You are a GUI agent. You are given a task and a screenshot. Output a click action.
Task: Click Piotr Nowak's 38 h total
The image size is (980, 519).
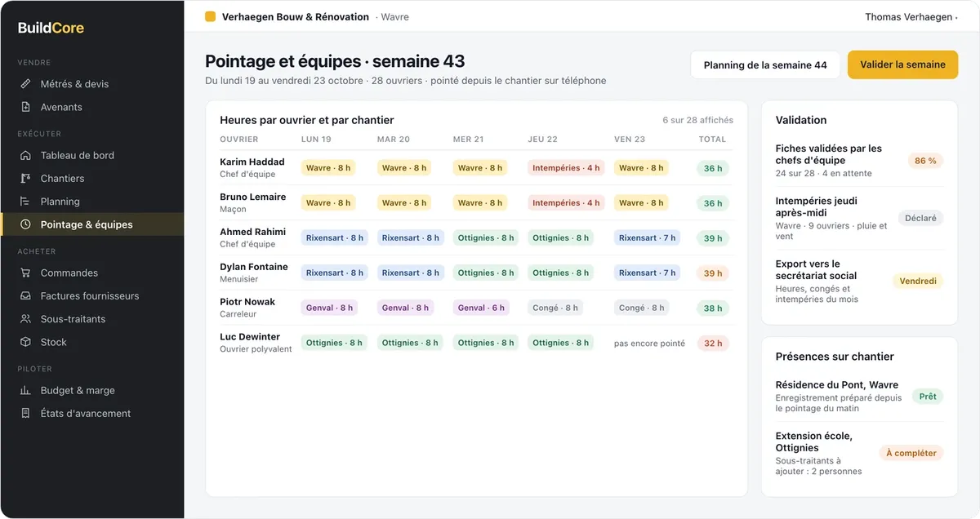pos(713,308)
